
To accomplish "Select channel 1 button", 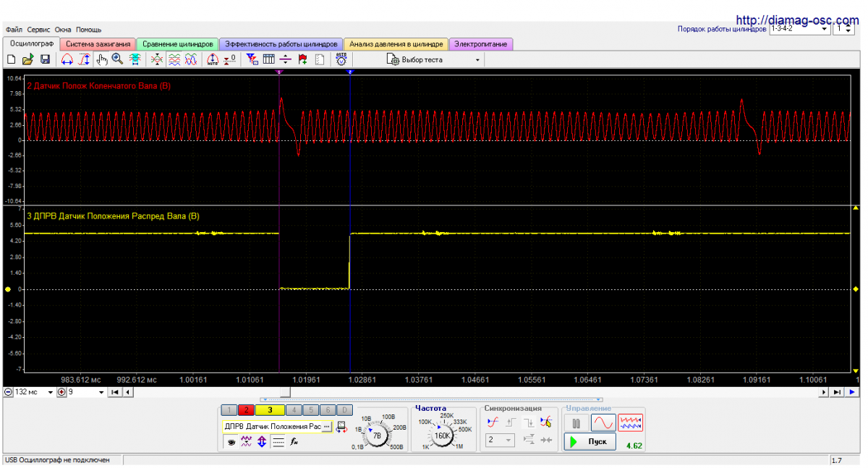I will 228,410.
